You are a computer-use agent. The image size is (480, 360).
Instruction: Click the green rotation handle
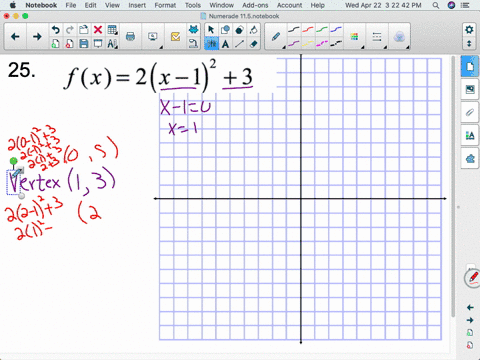tap(13, 161)
